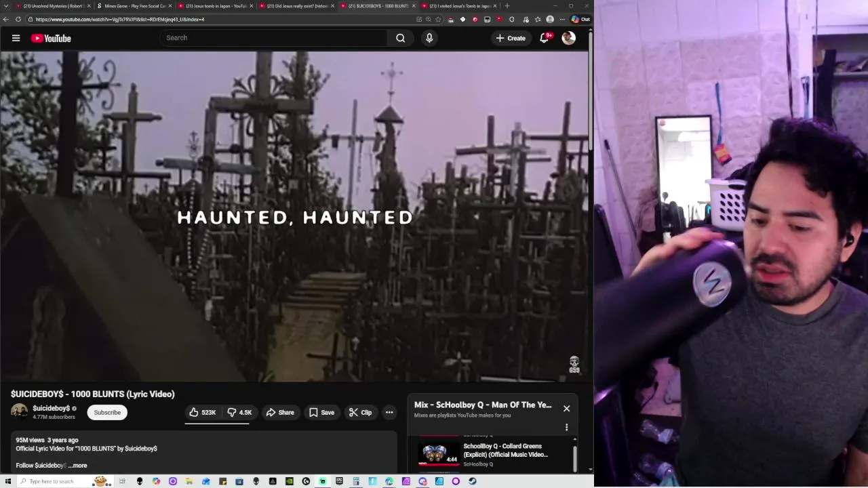The image size is (868, 488).
Task: Click the $UICIDEBOY$ - 1000 BLUNTS video title
Action: click(93, 394)
